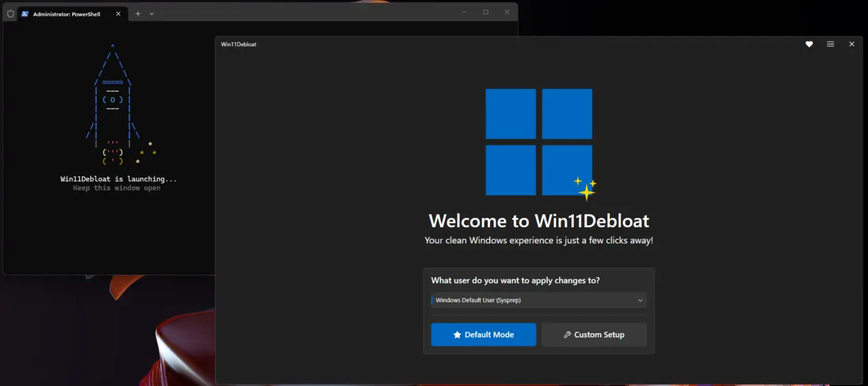Click the shield icon in the terminal title bar

click(x=10, y=14)
